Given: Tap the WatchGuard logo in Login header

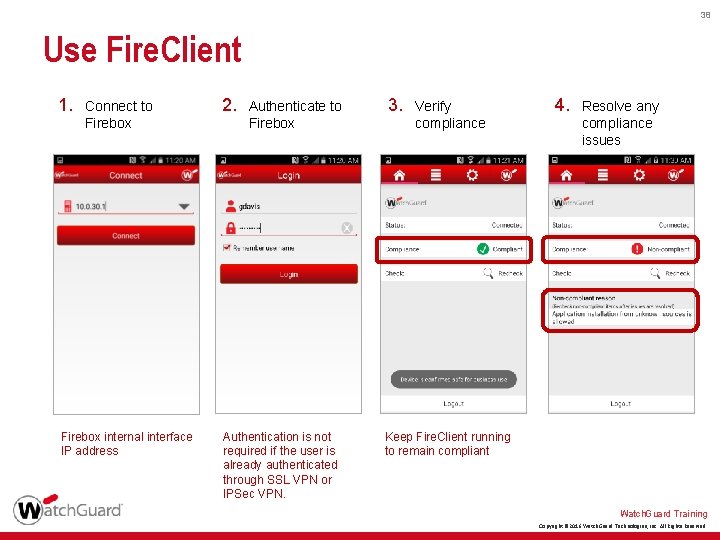Looking at the screenshot, I should (x=229, y=175).
